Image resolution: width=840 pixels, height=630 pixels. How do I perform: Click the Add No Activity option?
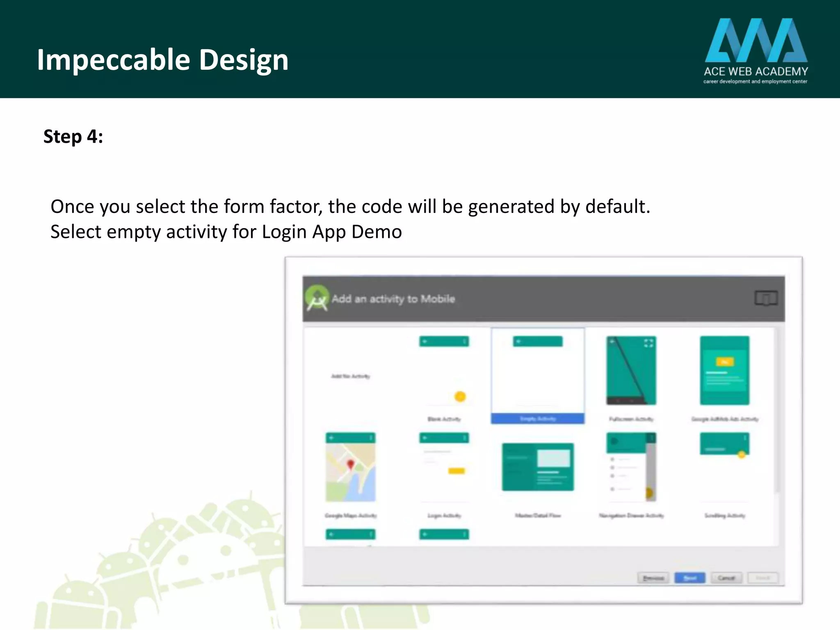[350, 376]
